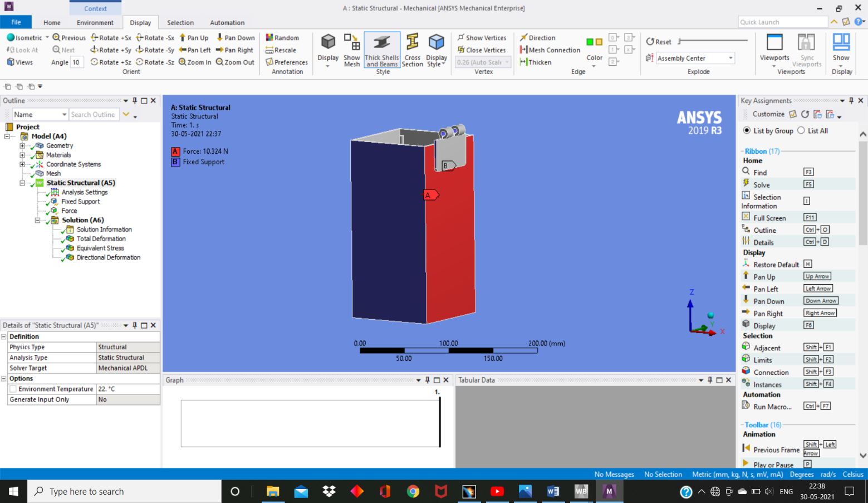Select Analysis Settings in outline tree
868x503 pixels.
85,192
